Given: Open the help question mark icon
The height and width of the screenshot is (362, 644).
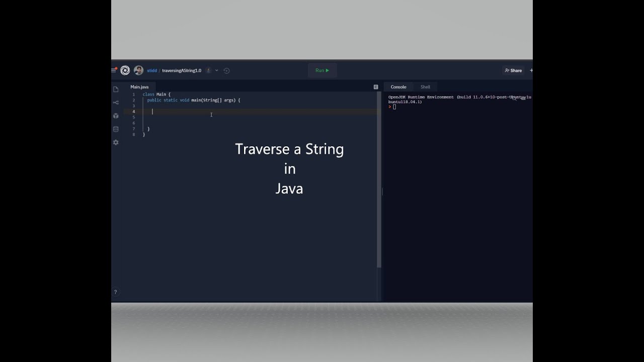Looking at the screenshot, I should tap(115, 292).
